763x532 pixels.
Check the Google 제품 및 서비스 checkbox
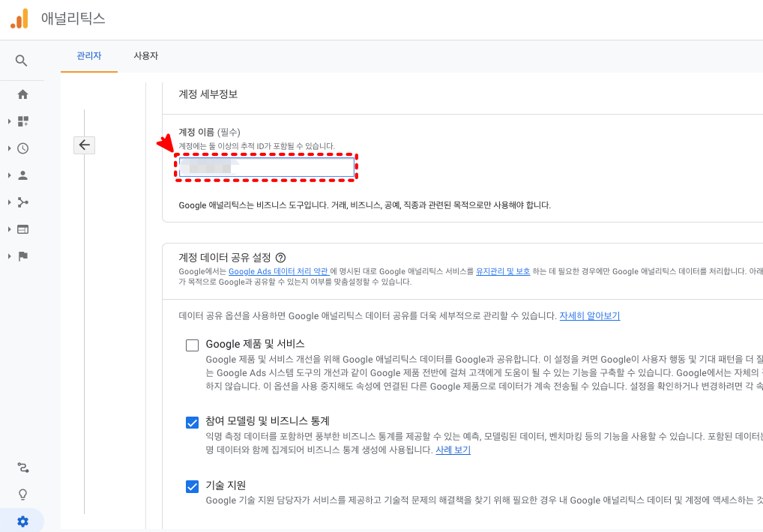[x=192, y=345]
